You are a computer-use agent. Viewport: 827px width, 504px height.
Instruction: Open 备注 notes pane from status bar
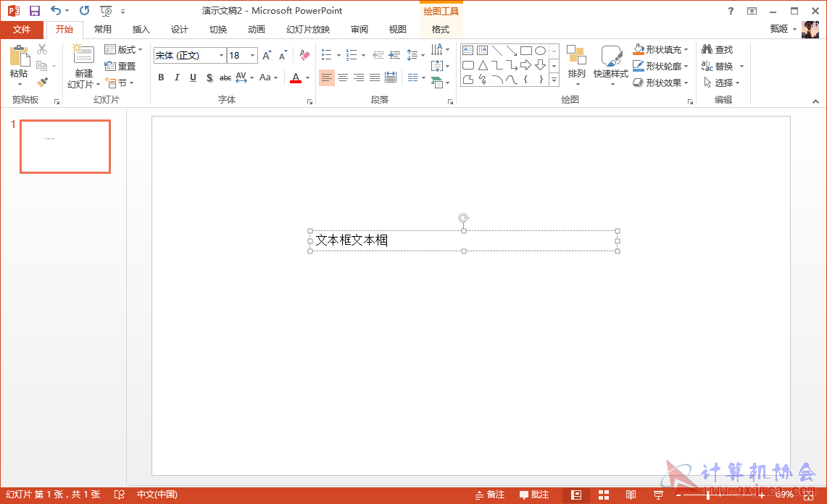click(x=490, y=495)
